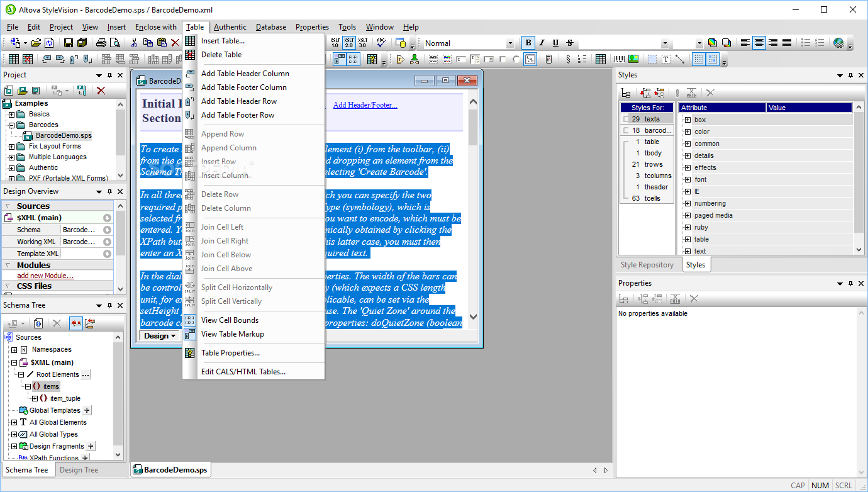Viewport: 868px width, 492px height.
Task: Open the Normal paragraph style dropdown
Action: click(510, 43)
